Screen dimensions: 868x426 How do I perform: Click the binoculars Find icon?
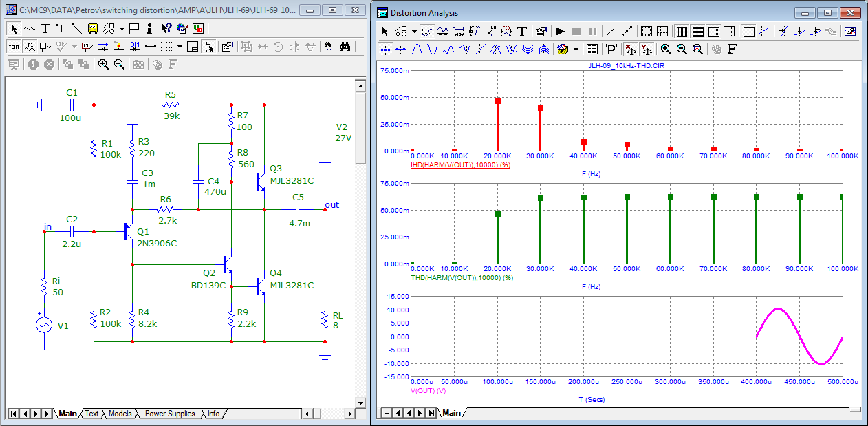[x=346, y=47]
